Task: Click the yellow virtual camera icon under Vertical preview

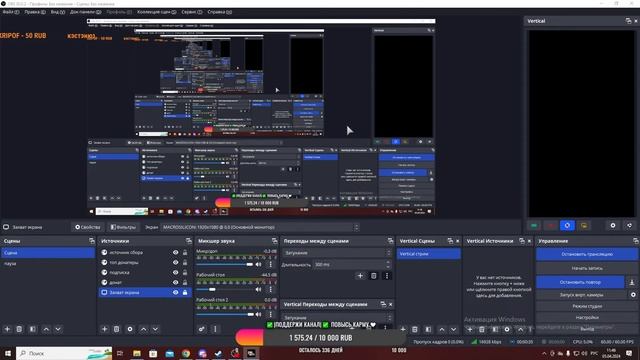Action: click(x=584, y=225)
